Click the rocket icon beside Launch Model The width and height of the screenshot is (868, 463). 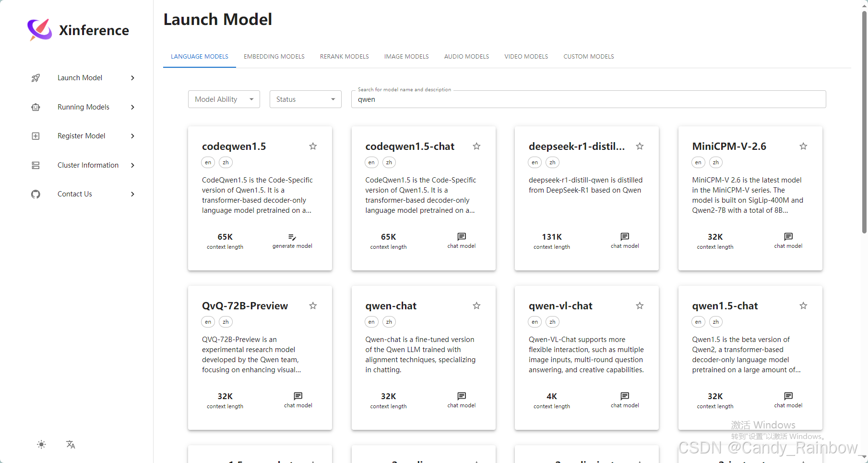[36, 78]
